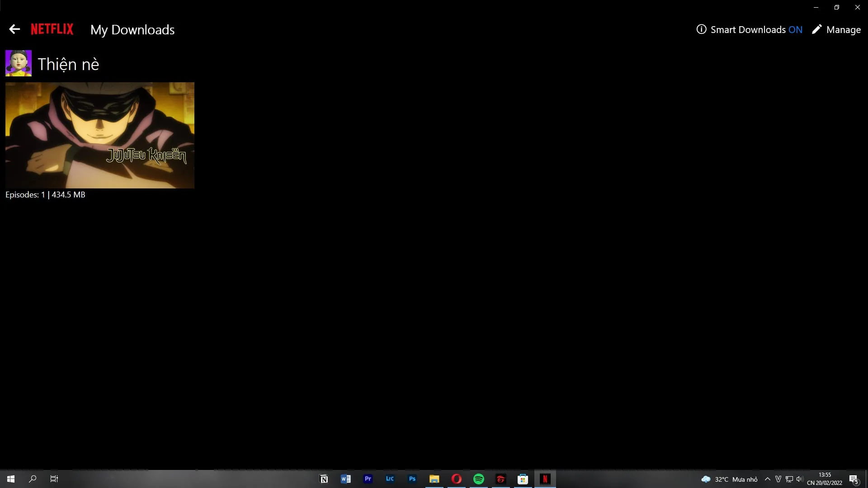This screenshot has height=488, width=868.
Task: Open the notification center icon
Action: pos(854,479)
